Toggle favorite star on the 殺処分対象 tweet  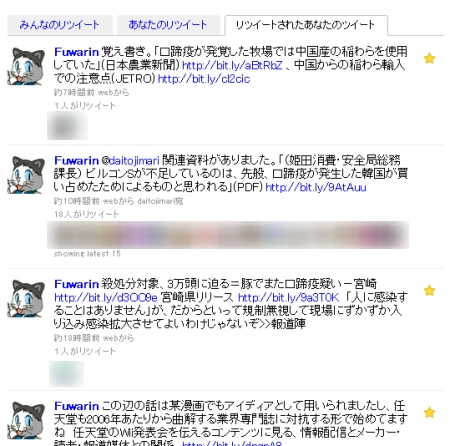pyautogui.click(x=429, y=290)
